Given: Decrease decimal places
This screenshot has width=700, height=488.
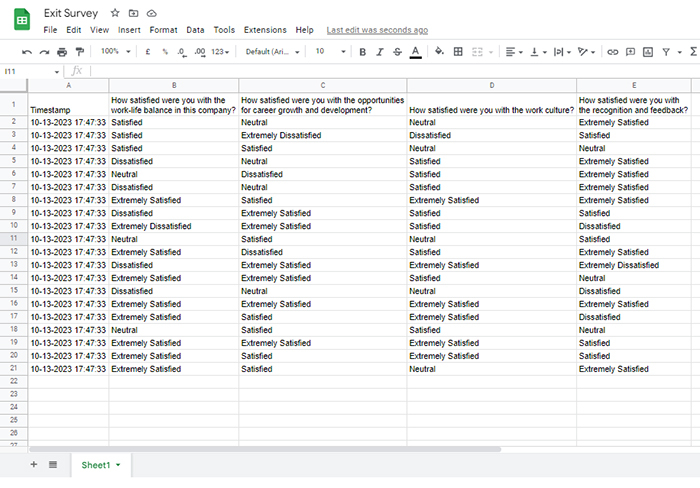Looking at the screenshot, I should tap(182, 52).
